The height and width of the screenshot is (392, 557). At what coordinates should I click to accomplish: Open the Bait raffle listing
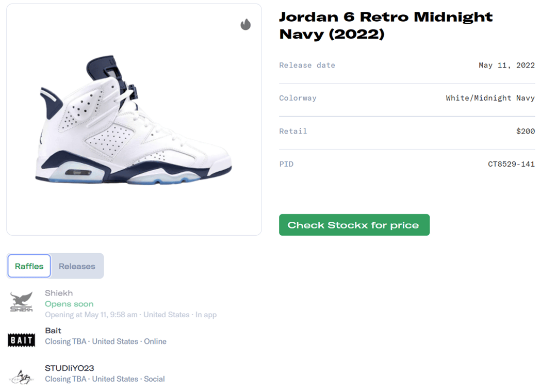53,331
